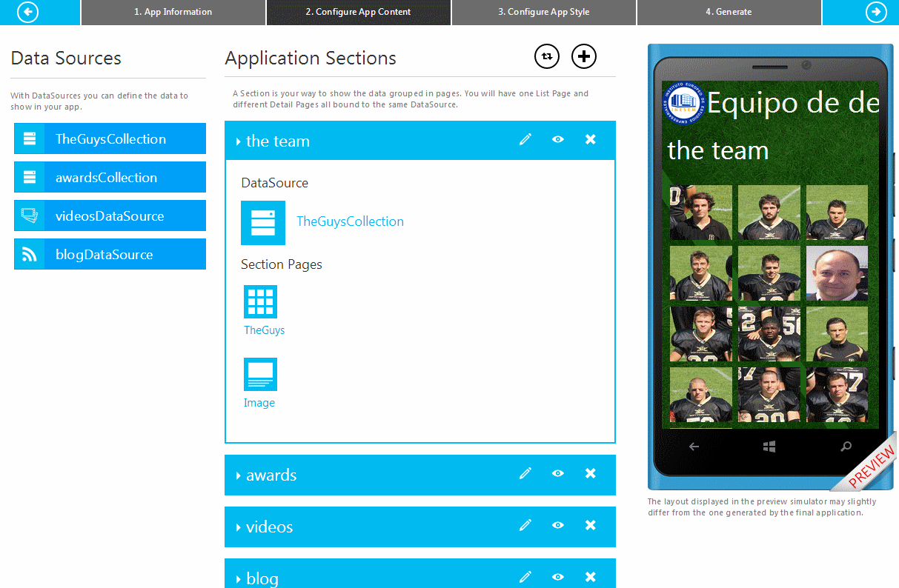Go forward with the right arrow button
899x588 pixels.
pos(876,12)
